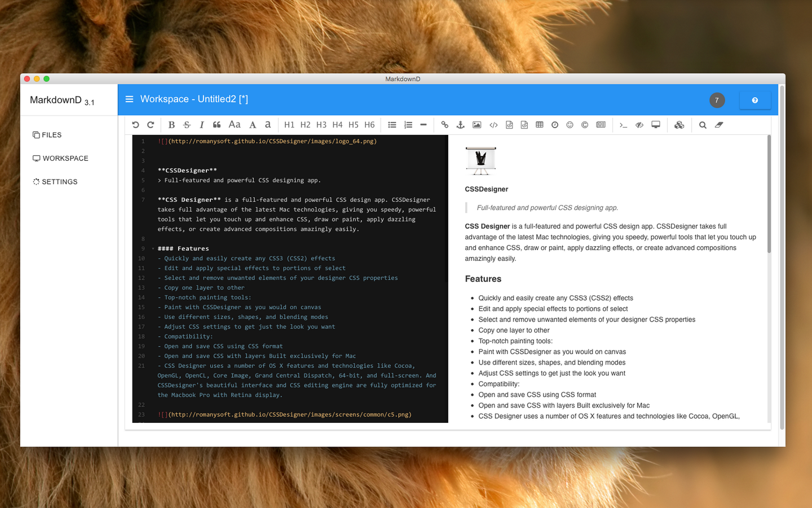This screenshot has height=508, width=812.
Task: Click editor line '- Compatibility:'
Action: point(185,336)
